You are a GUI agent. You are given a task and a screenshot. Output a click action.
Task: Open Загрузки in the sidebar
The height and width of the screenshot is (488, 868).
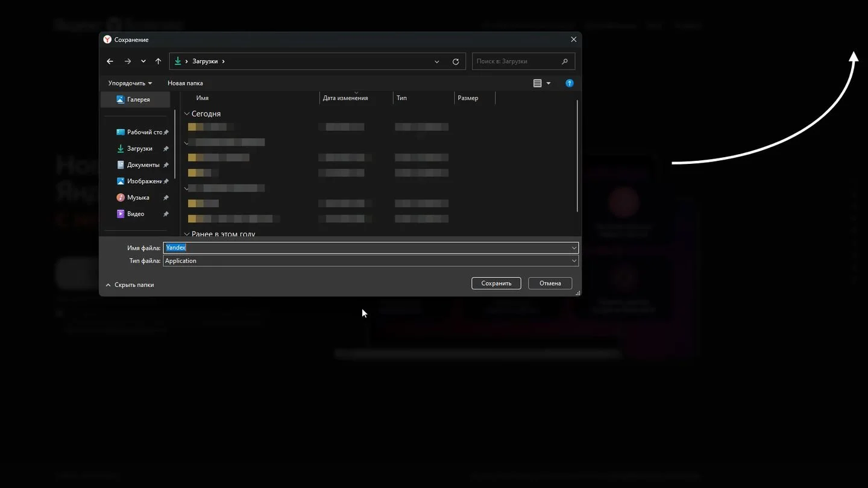134,148
